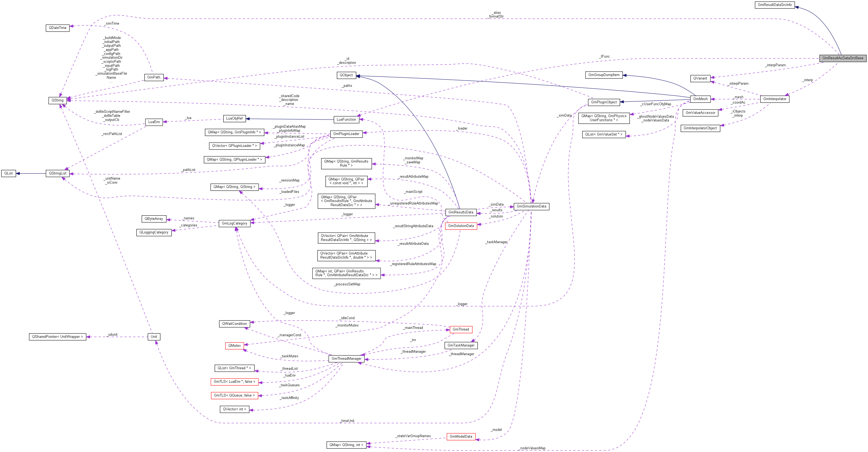Open the QStringList node

58,173
